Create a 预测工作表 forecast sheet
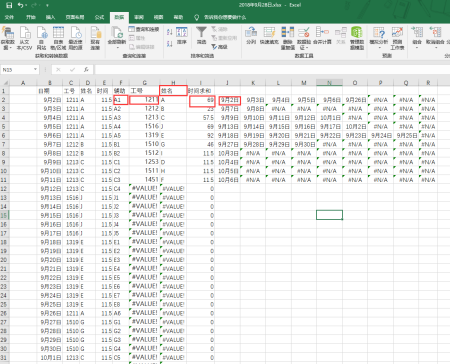 pyautogui.click(x=397, y=38)
